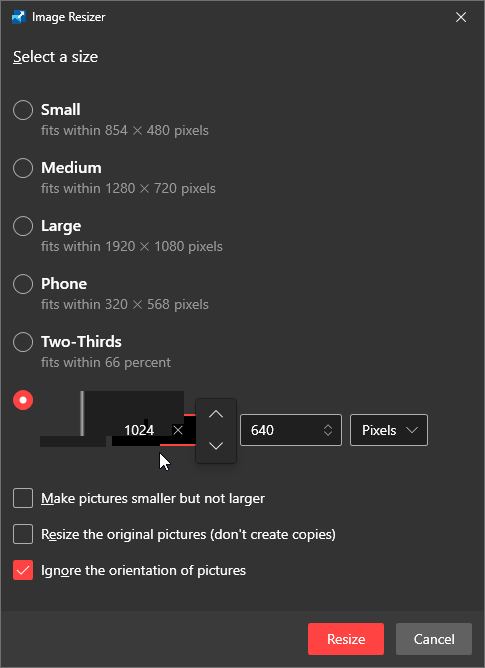
Task: Select the custom size radio button
Action: pyautogui.click(x=23, y=400)
